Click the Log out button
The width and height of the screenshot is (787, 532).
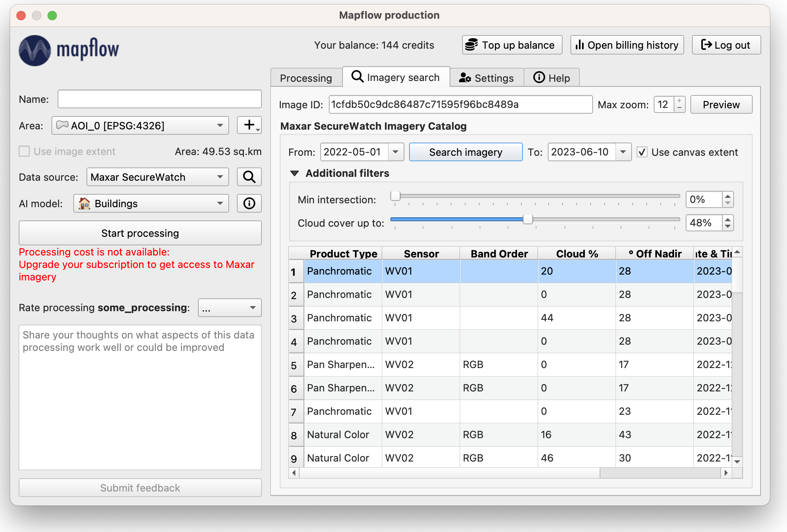[x=726, y=45]
